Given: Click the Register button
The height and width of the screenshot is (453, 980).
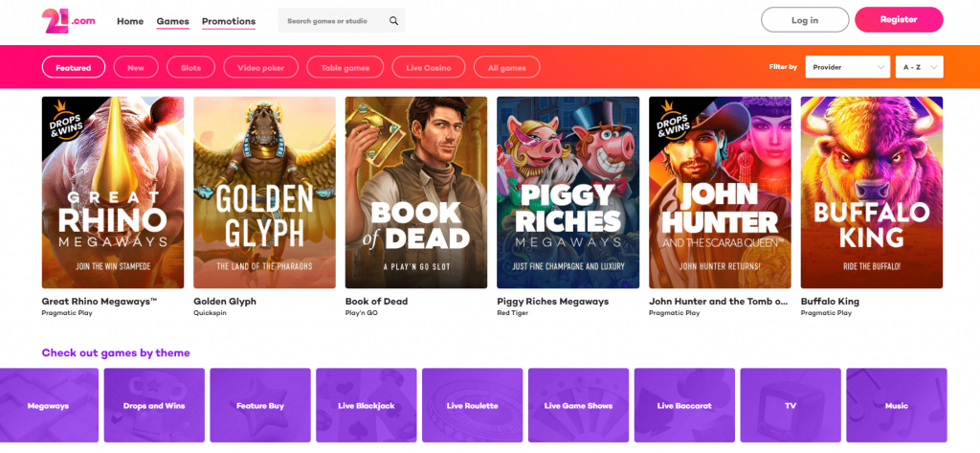Looking at the screenshot, I should [x=899, y=19].
